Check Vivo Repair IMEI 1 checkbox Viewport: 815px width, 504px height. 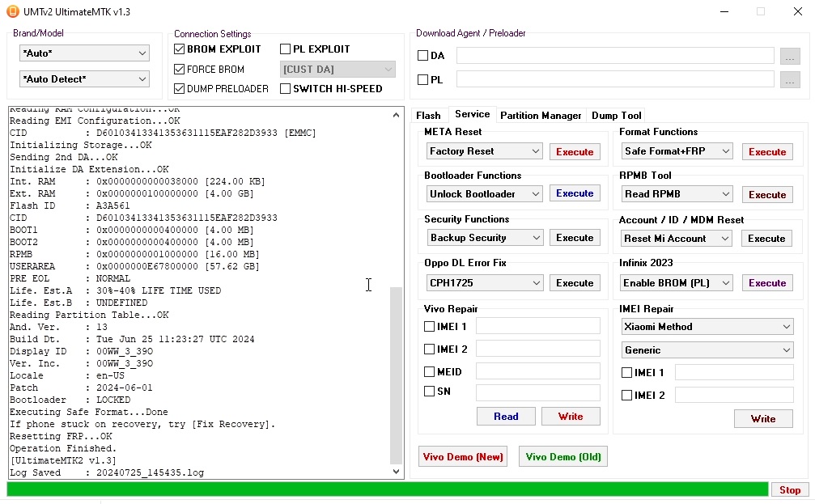tap(429, 326)
